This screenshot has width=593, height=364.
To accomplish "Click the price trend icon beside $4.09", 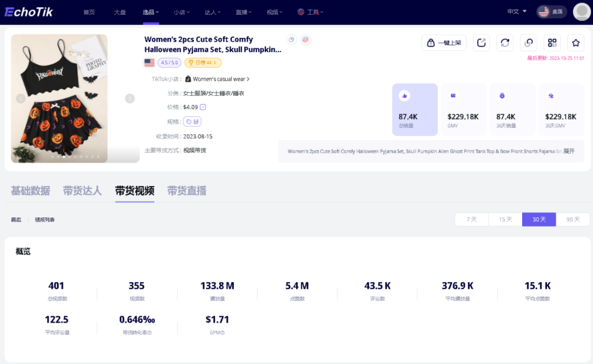I will (203, 107).
